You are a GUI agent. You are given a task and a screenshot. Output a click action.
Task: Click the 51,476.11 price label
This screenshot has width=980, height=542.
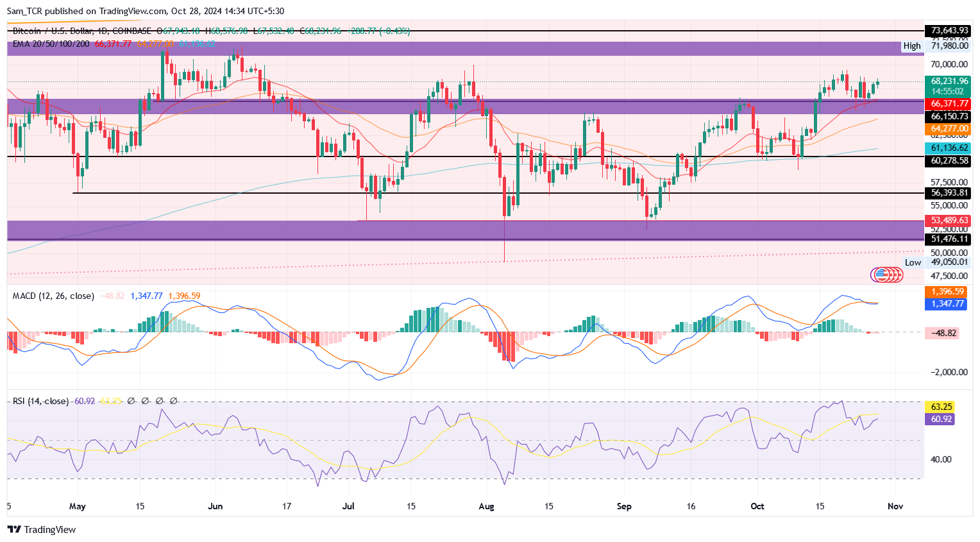947,239
